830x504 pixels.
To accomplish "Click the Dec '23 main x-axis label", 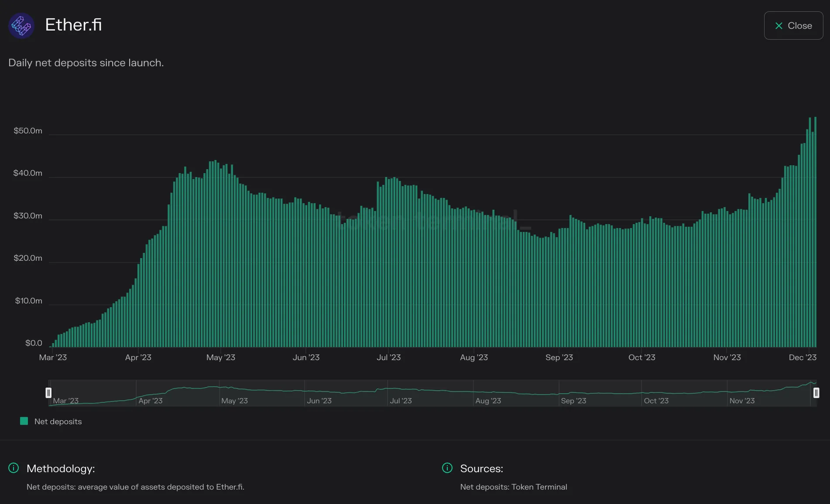I will point(803,358).
